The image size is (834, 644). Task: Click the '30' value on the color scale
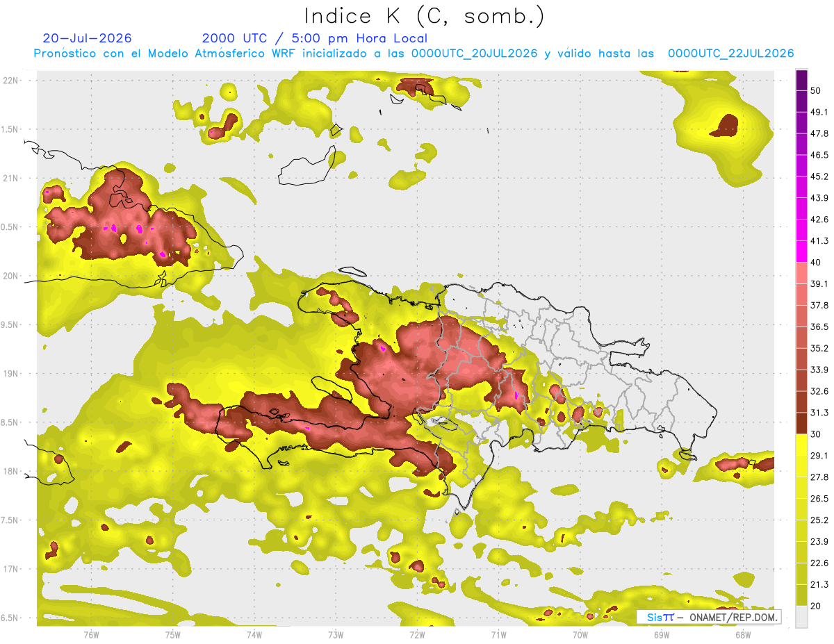click(x=816, y=434)
